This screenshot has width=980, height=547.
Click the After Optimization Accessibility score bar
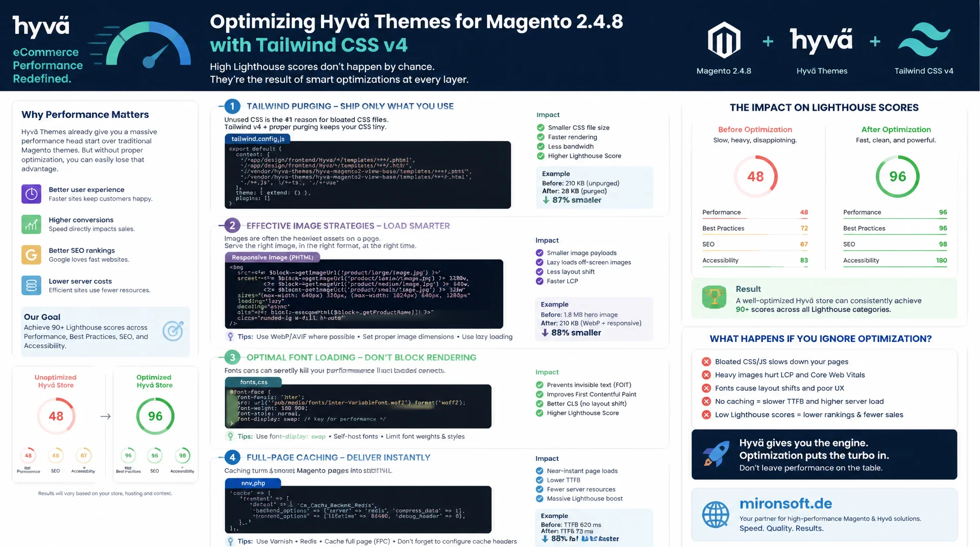(895, 267)
